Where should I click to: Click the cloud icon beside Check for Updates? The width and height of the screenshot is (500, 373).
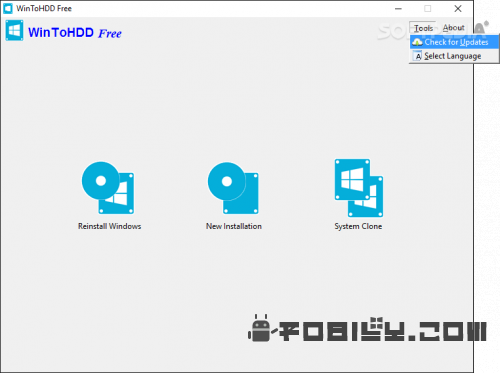pos(417,42)
